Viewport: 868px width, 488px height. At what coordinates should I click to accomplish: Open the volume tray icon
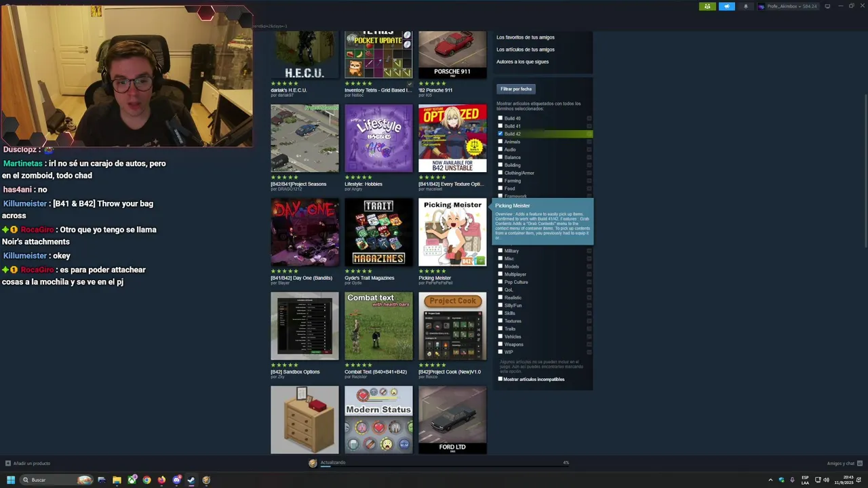pos(826,480)
